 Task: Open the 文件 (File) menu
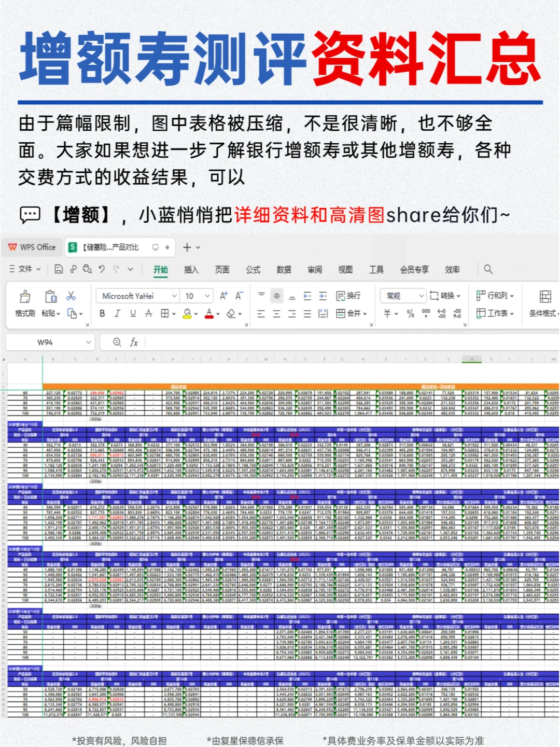(x=25, y=269)
